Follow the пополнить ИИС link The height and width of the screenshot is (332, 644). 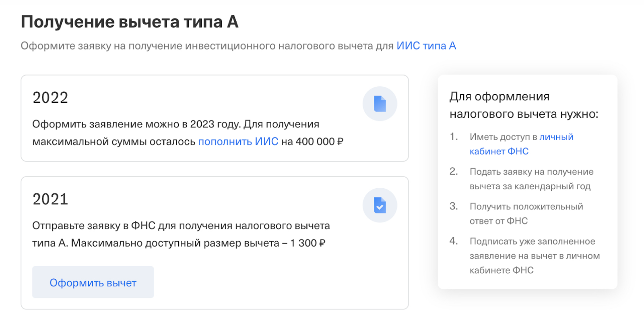coord(238,141)
